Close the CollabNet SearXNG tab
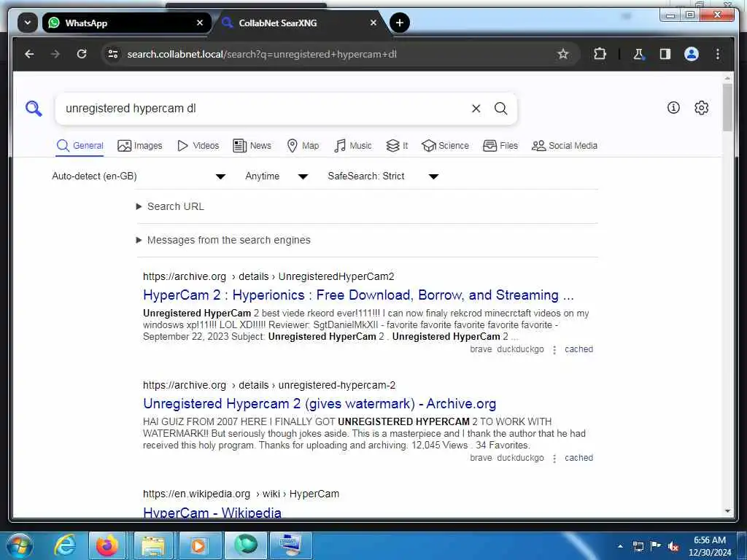 coord(373,23)
